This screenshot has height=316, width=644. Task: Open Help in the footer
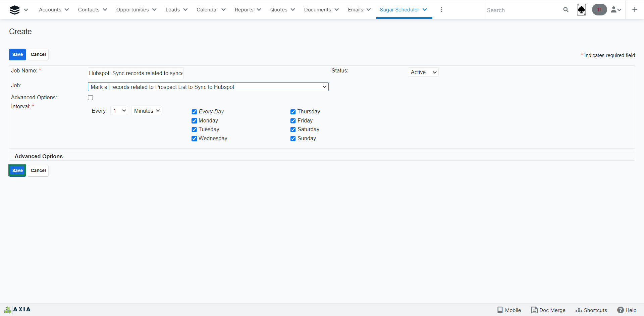(627, 310)
